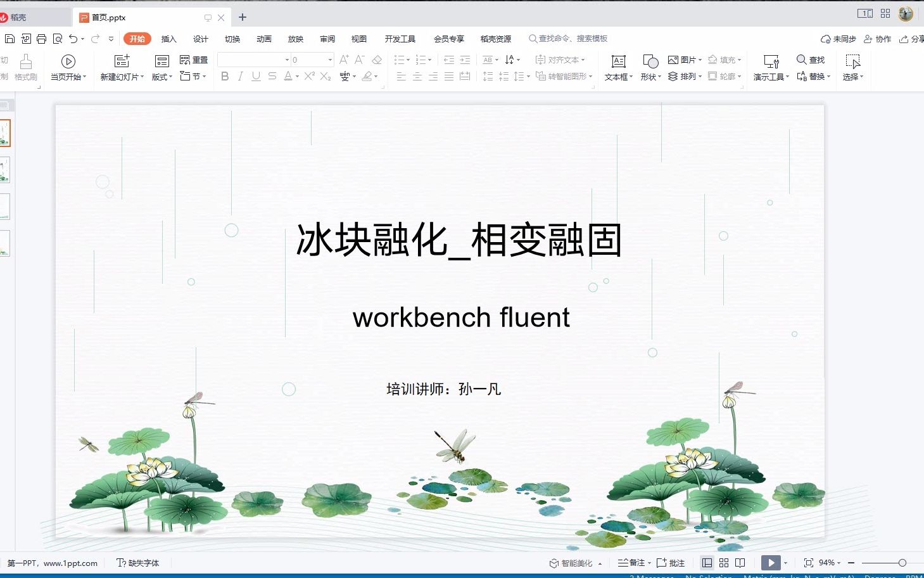Open font color dropdown arrow
This screenshot has width=924, height=578.
(x=296, y=77)
